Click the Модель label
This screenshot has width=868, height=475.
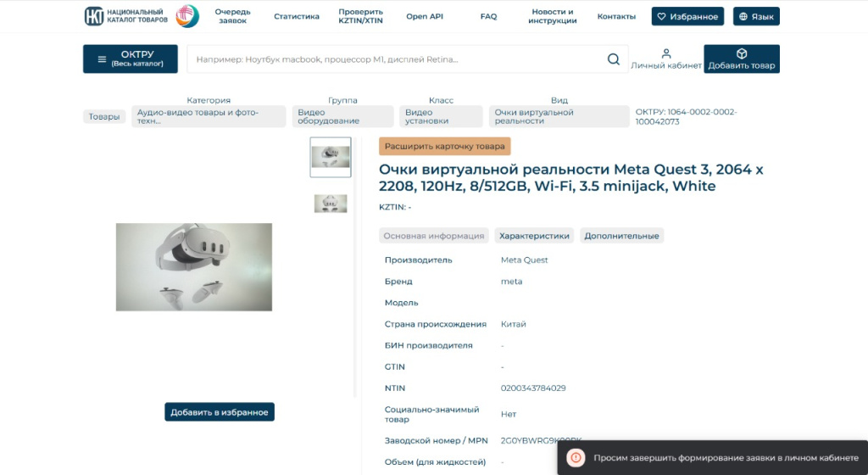click(401, 303)
